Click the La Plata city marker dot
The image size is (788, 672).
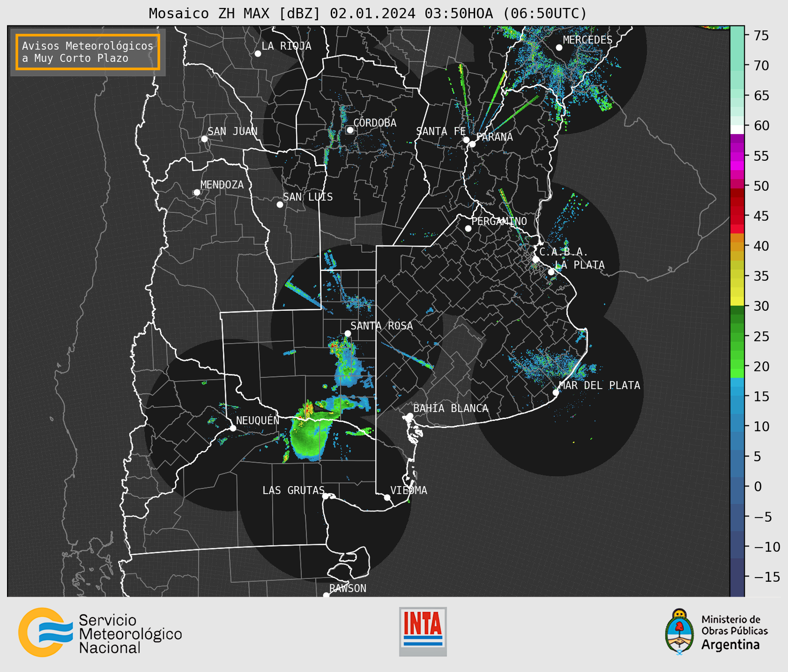pos(551,272)
